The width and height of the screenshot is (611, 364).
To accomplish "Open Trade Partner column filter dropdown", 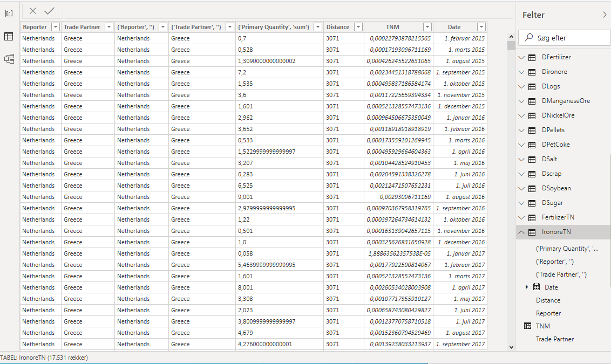I will pos(109,27).
